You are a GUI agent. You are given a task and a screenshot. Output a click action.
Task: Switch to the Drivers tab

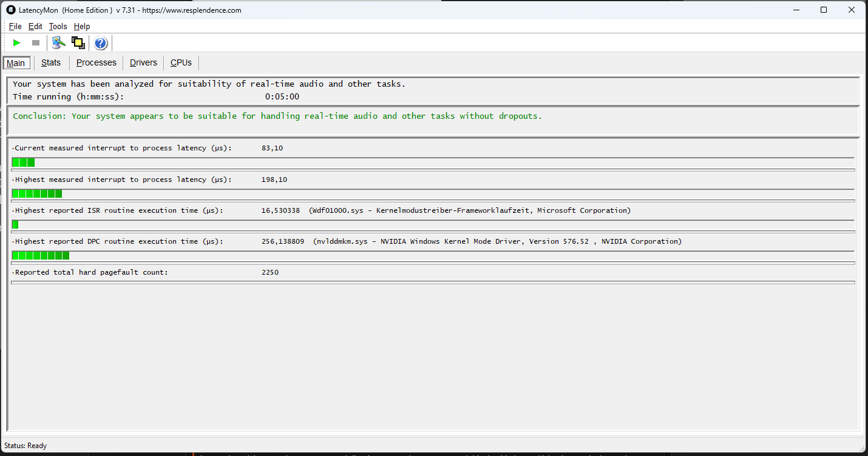tap(143, 62)
